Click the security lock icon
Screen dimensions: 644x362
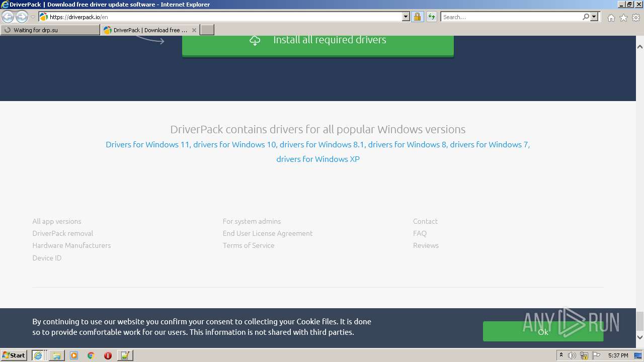pos(417,17)
